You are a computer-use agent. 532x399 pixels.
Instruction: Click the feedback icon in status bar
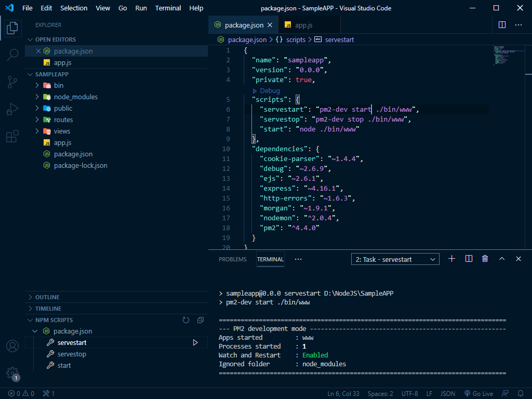[505, 394]
